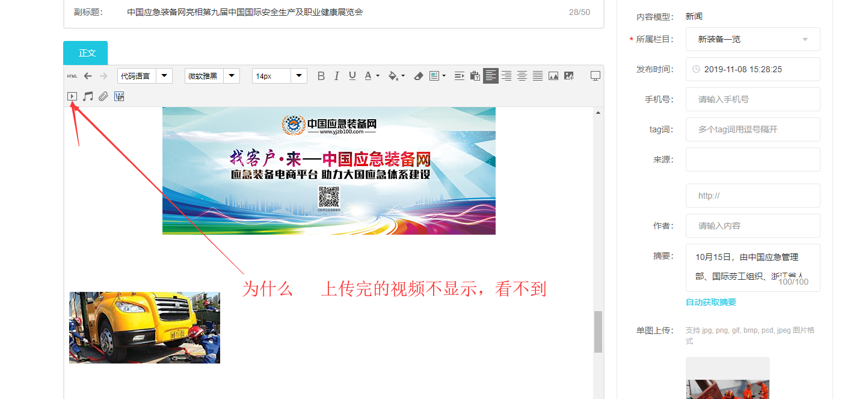Click the 副标题 input field
This screenshot has height=399, width=868.
point(334,12)
